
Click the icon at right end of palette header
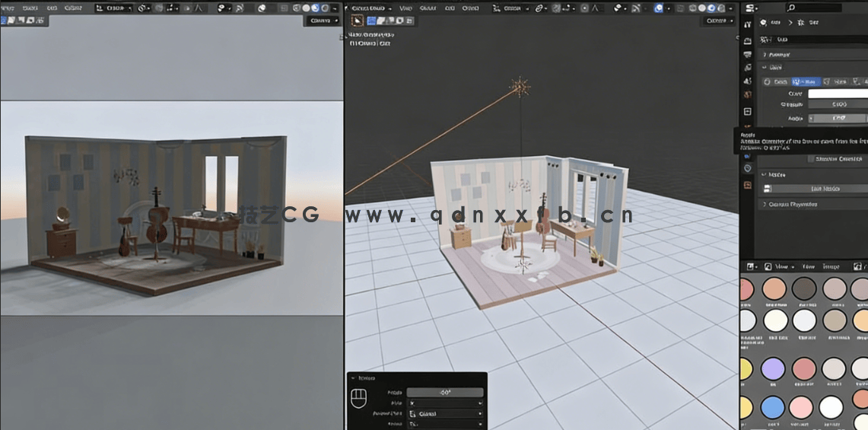(858, 266)
